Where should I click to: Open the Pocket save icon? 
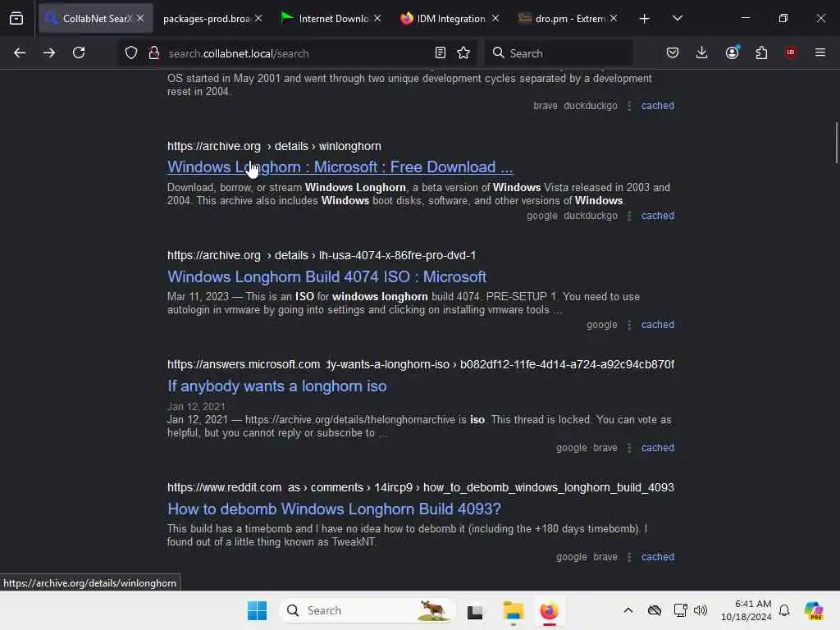coord(673,52)
